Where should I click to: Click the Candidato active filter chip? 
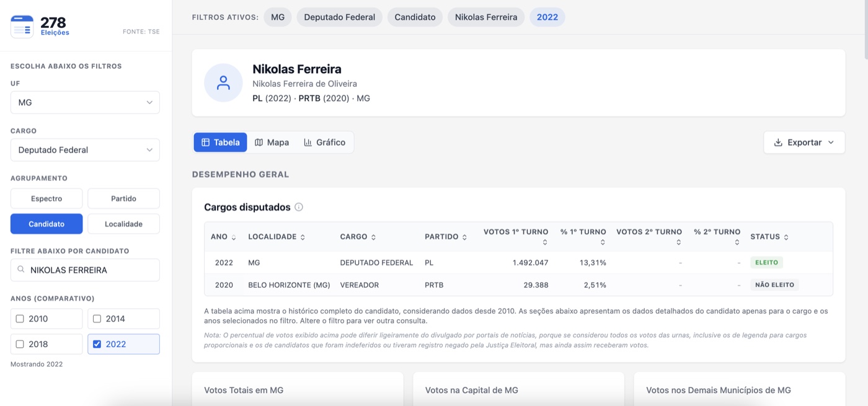pyautogui.click(x=415, y=17)
